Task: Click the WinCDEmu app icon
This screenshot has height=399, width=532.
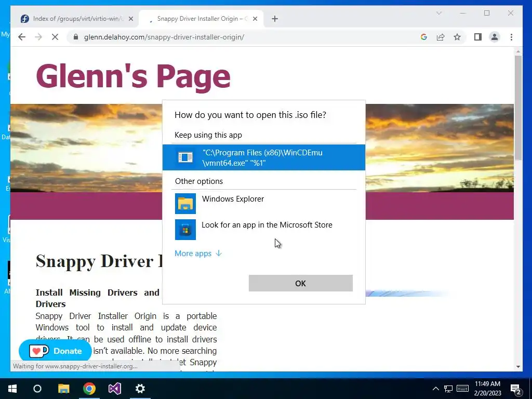Action: coord(185,157)
